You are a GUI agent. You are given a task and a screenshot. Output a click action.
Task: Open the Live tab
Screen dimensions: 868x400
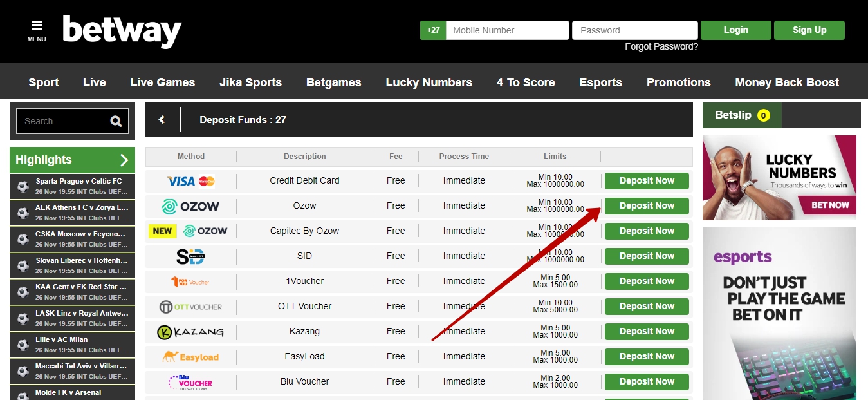(95, 82)
